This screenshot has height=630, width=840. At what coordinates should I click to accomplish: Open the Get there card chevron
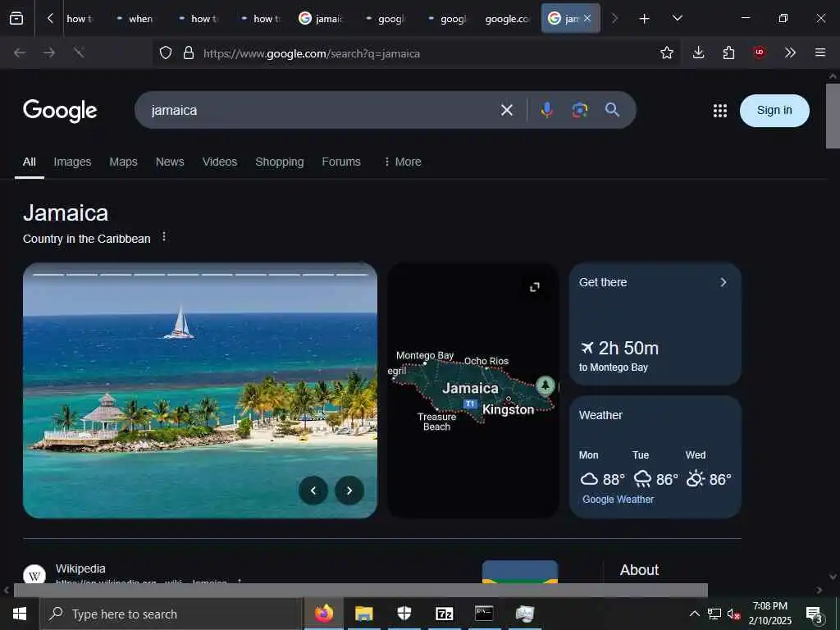point(724,282)
